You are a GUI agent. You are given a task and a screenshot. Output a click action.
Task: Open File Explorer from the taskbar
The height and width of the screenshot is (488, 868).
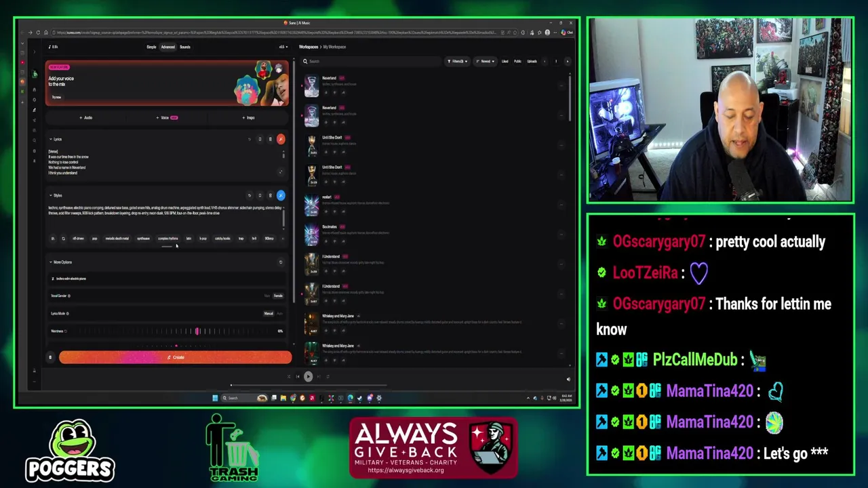[283, 398]
